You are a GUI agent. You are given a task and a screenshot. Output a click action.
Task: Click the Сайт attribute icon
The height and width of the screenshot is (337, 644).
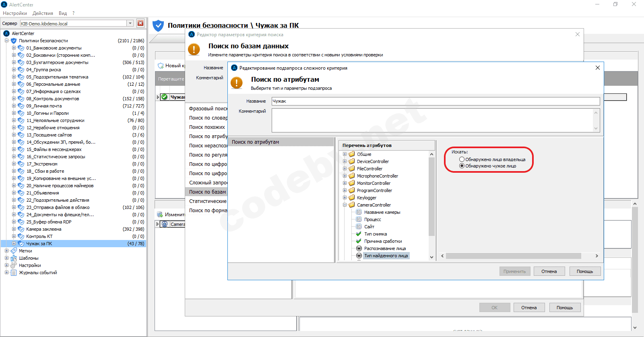coord(359,227)
